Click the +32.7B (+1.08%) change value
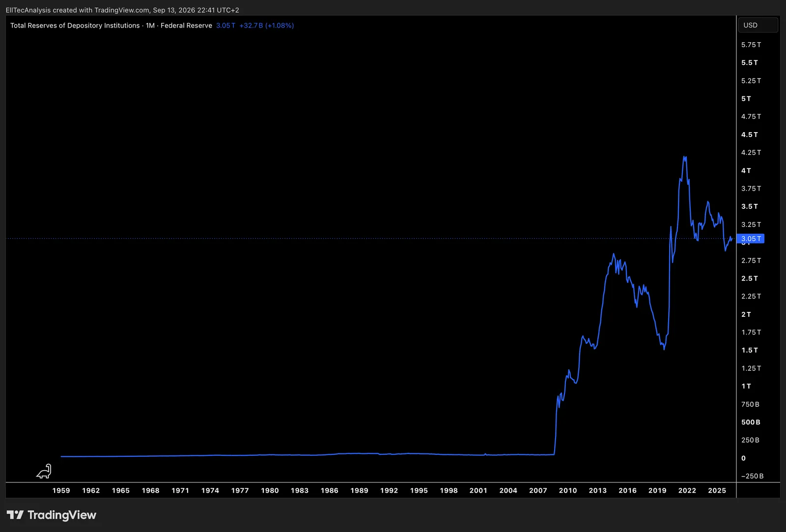 267,26
